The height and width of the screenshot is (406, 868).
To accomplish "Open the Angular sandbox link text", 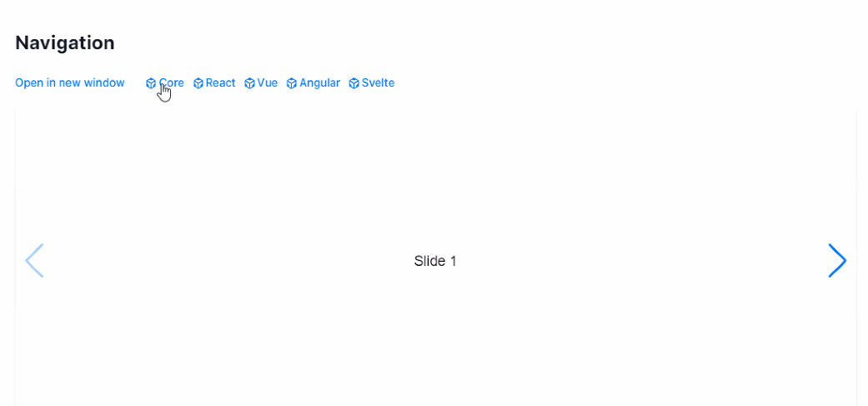I will pyautogui.click(x=320, y=83).
